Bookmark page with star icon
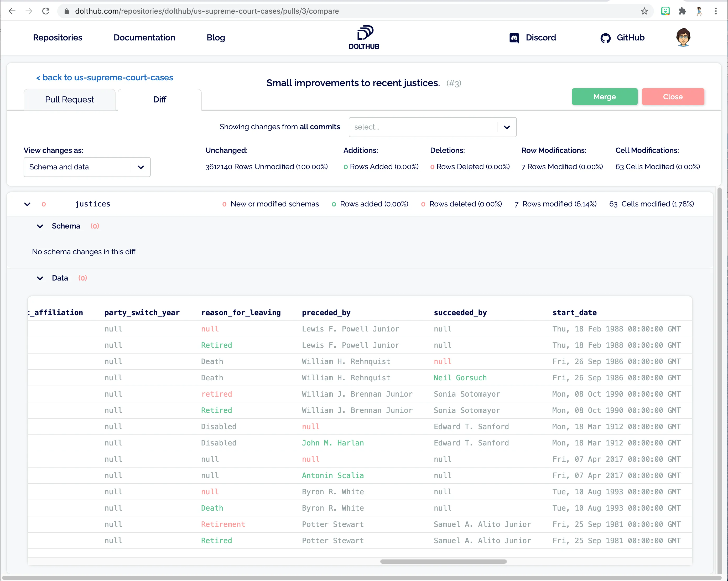 click(644, 11)
